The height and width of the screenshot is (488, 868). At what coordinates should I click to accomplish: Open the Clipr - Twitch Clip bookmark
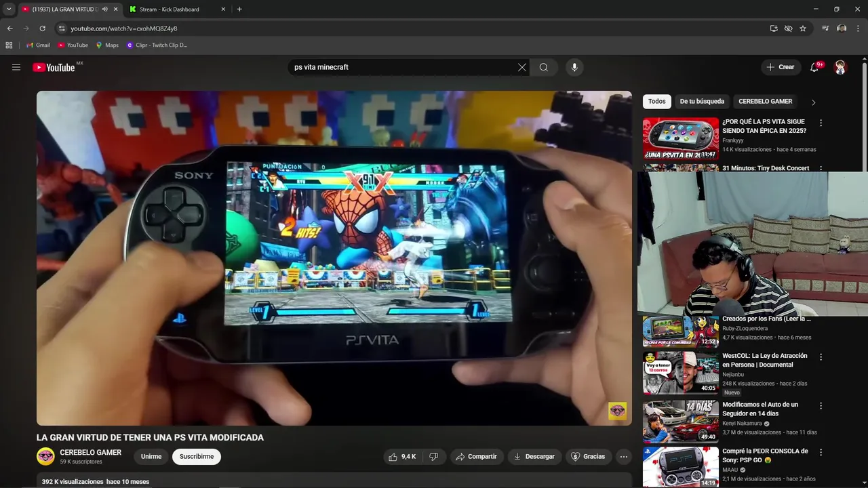(157, 45)
